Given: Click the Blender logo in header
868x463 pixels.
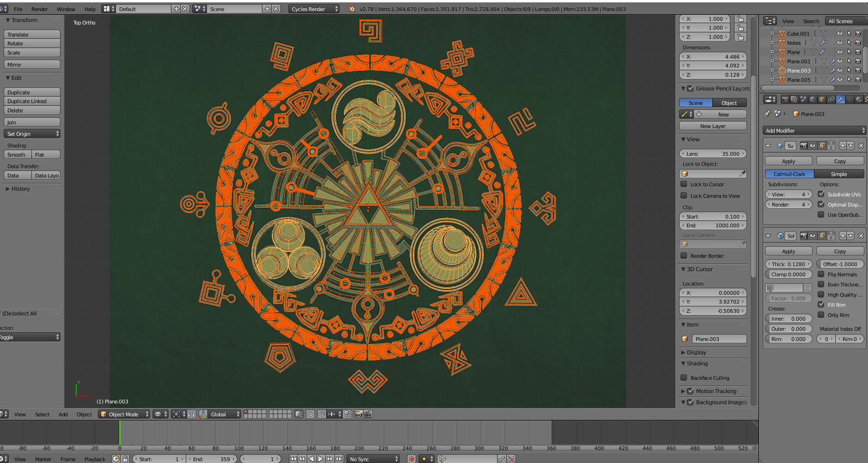Looking at the screenshot, I should pos(352,9).
